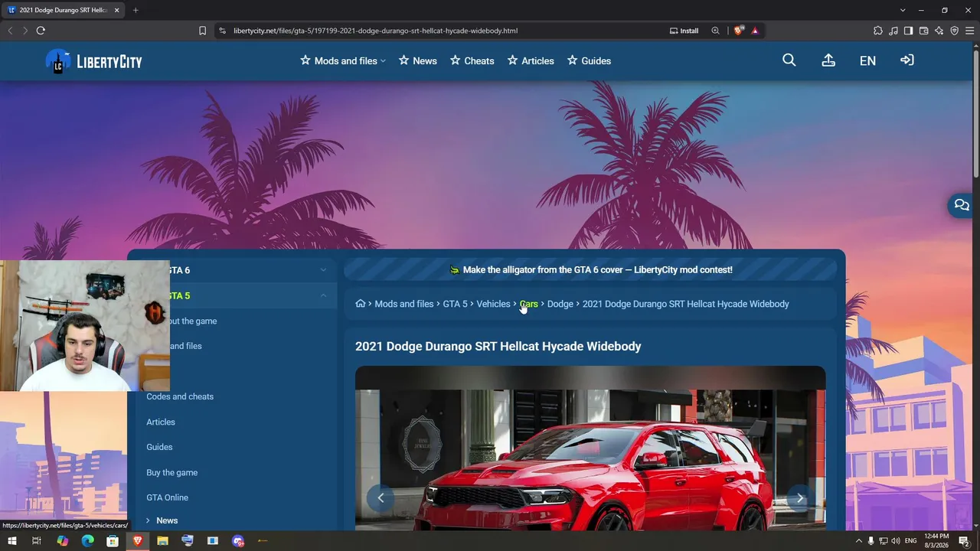Open Guides in the GTA 5 sidebar
The height and width of the screenshot is (551, 980).
(x=159, y=447)
